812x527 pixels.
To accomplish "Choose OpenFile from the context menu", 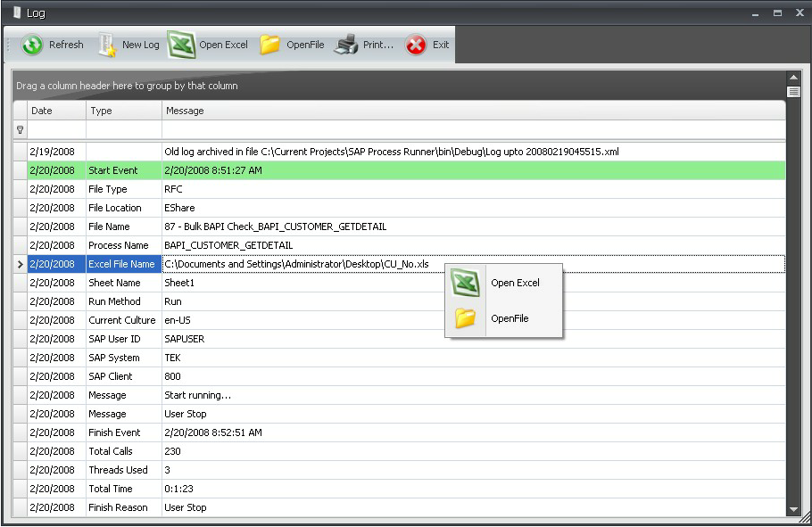I will (510, 318).
